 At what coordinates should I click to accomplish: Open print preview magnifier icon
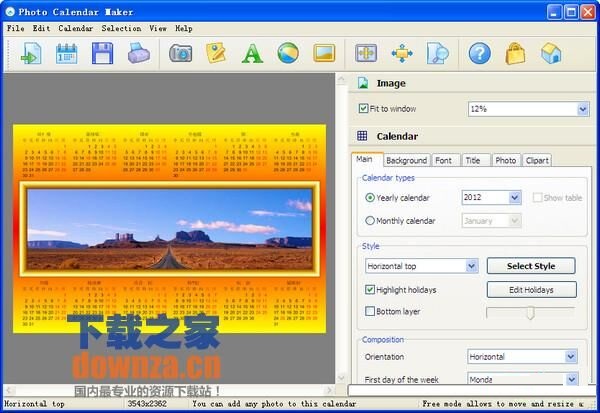coord(438,54)
